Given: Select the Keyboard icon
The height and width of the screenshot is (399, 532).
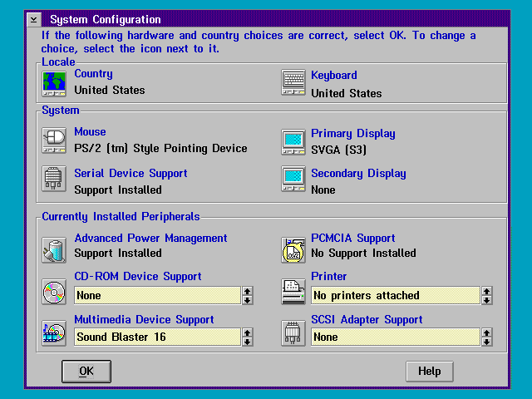Looking at the screenshot, I should tap(293, 82).
